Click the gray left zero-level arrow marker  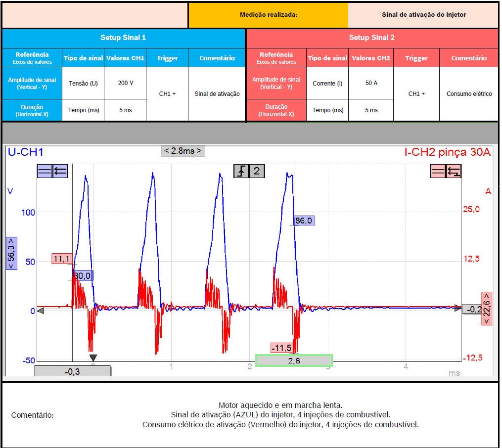click(x=41, y=311)
